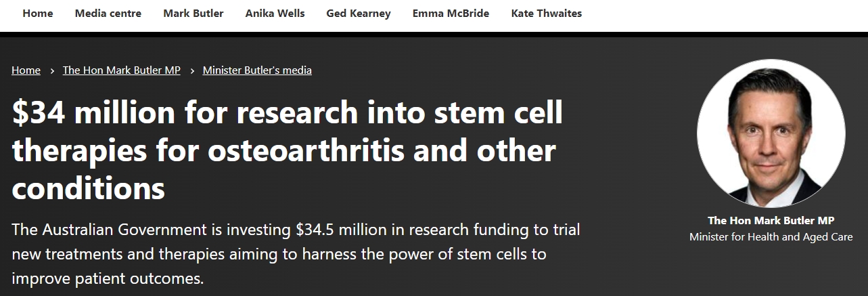
Task: Click the word 'conditions' in the headline
Action: [89, 188]
